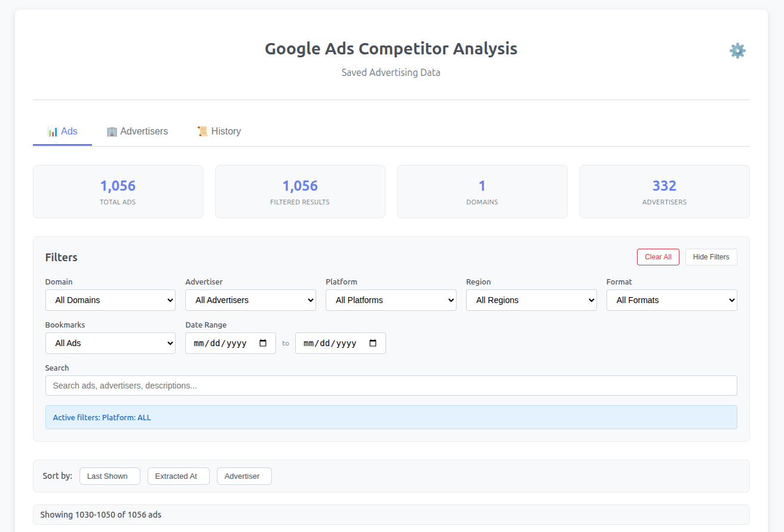Image resolution: width=784 pixels, height=532 pixels.
Task: Sort ads by Advertiser
Action: 244,476
